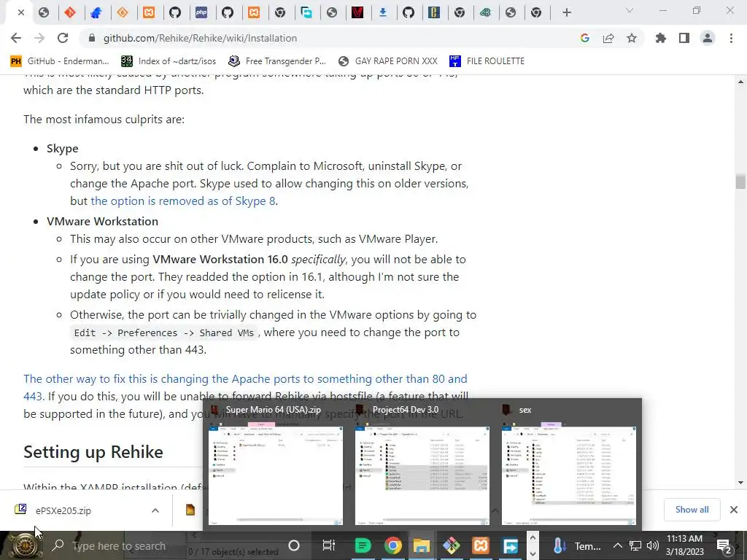Close the downloads bar
The height and width of the screenshot is (560, 747).
(734, 510)
